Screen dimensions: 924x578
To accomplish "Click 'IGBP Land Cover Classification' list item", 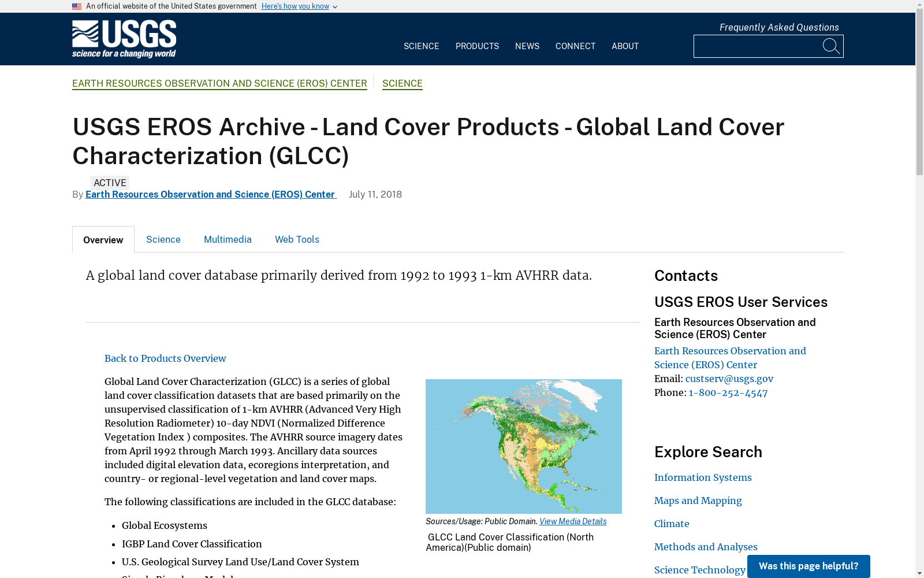I will point(192,544).
